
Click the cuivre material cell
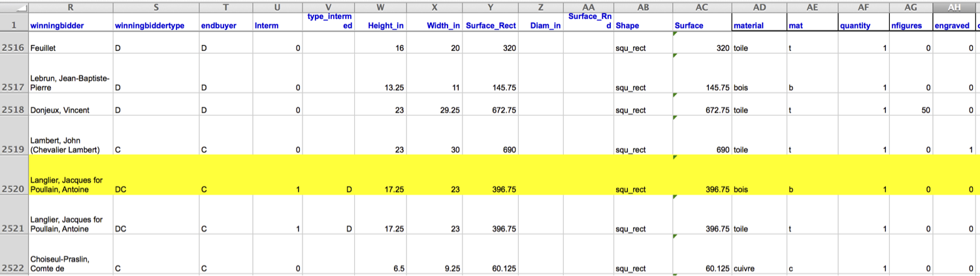[759, 269]
